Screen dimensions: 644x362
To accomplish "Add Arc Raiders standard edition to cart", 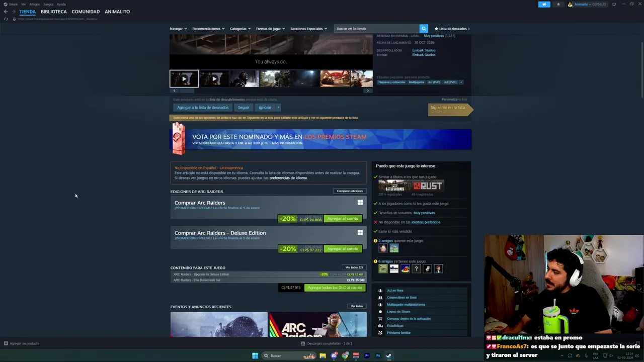I will pyautogui.click(x=343, y=219).
